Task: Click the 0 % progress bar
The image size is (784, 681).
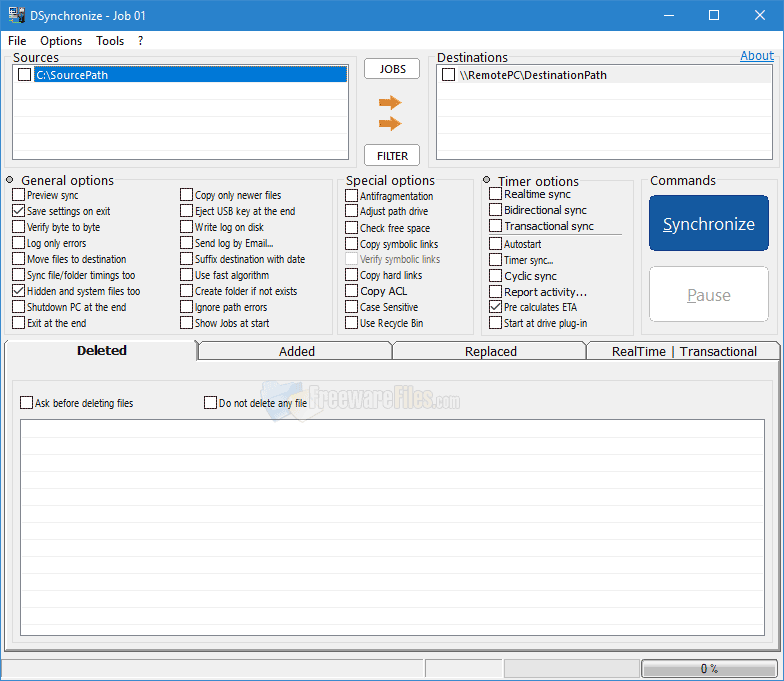Action: (x=708, y=668)
